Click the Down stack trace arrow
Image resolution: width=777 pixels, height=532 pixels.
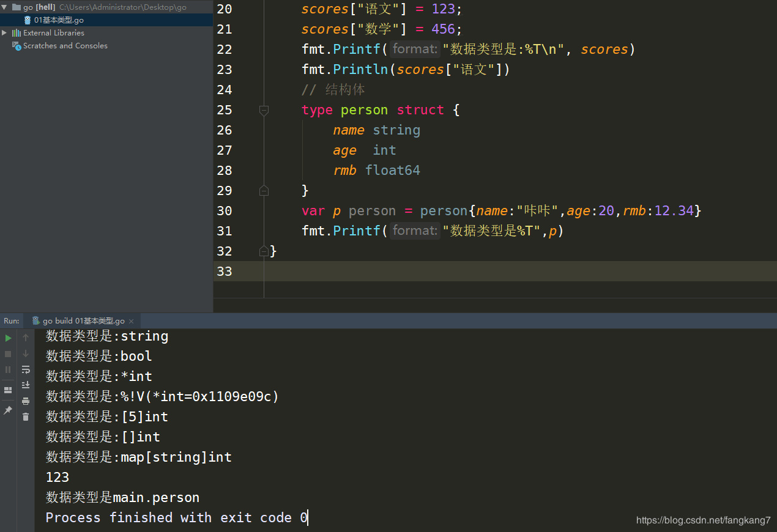tap(26, 353)
